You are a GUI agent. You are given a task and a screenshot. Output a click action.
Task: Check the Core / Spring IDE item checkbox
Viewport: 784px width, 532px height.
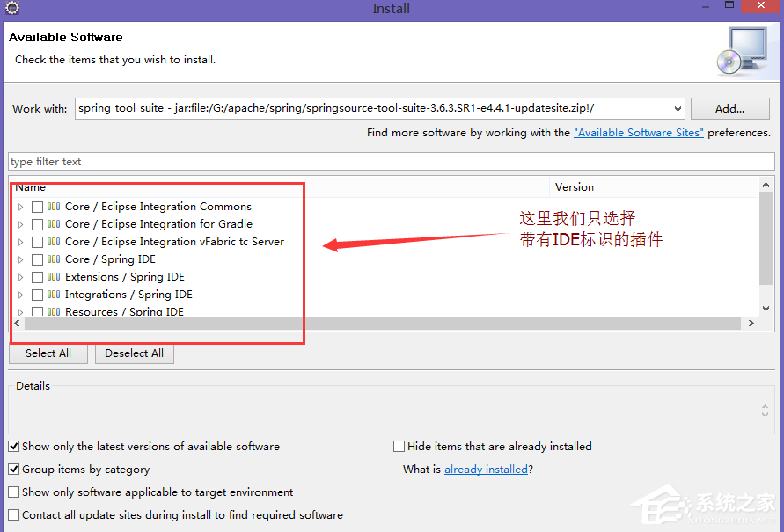point(37,259)
